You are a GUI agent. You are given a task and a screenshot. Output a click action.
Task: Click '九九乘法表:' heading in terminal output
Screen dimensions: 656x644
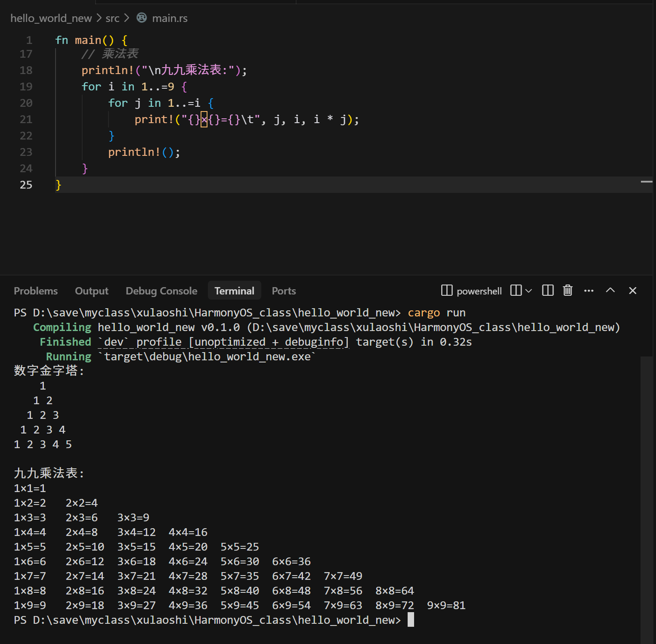49,473
